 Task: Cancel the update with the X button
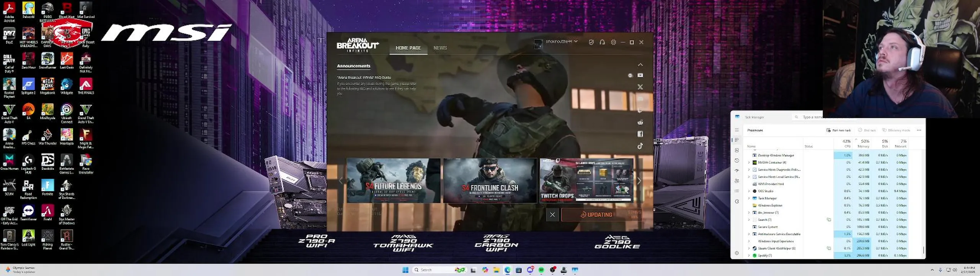click(552, 215)
